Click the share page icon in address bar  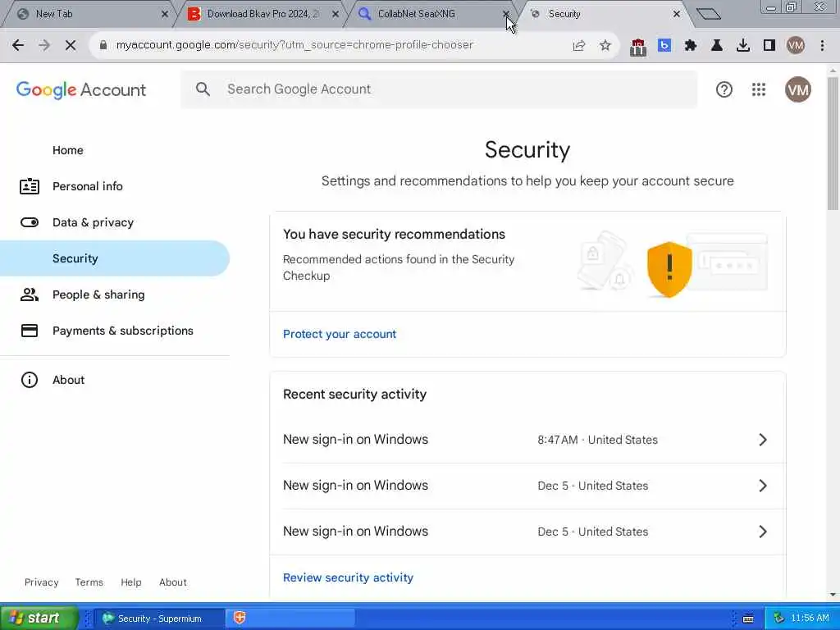point(578,46)
